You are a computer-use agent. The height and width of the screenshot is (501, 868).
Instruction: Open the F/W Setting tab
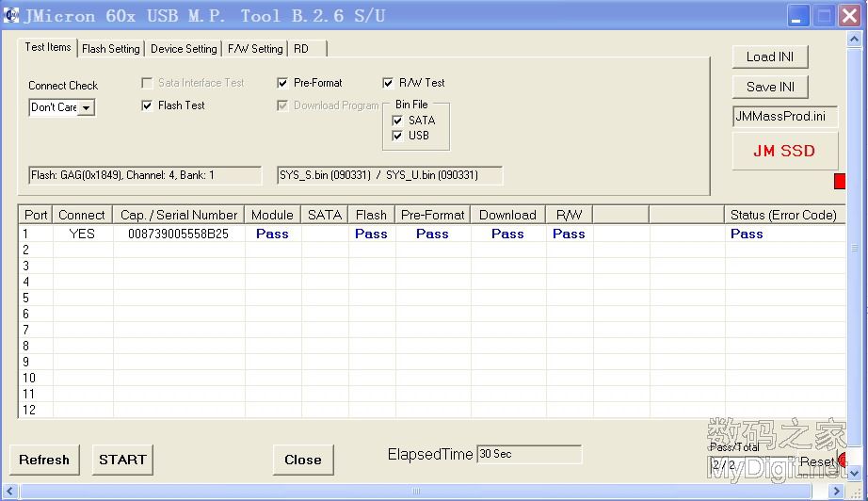pos(255,49)
